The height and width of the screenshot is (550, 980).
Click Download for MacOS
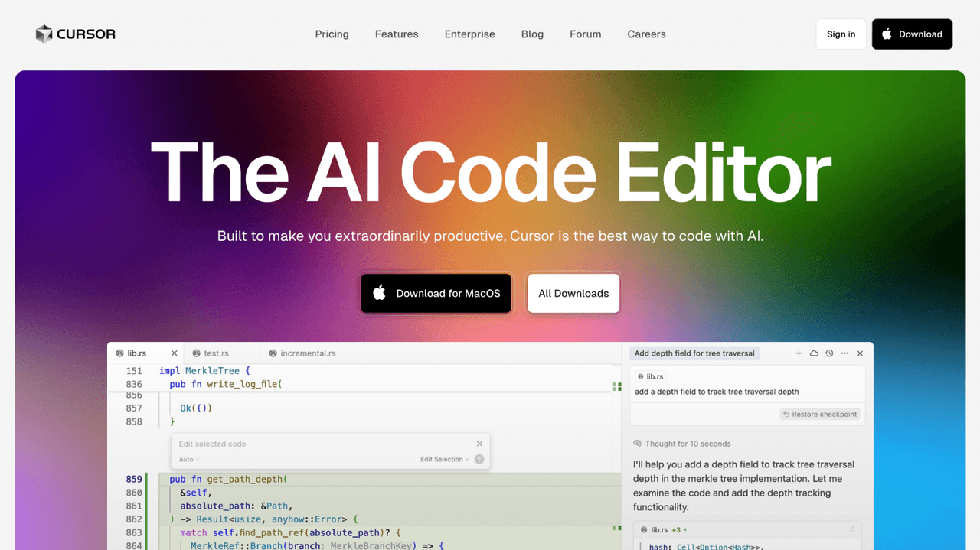(436, 293)
